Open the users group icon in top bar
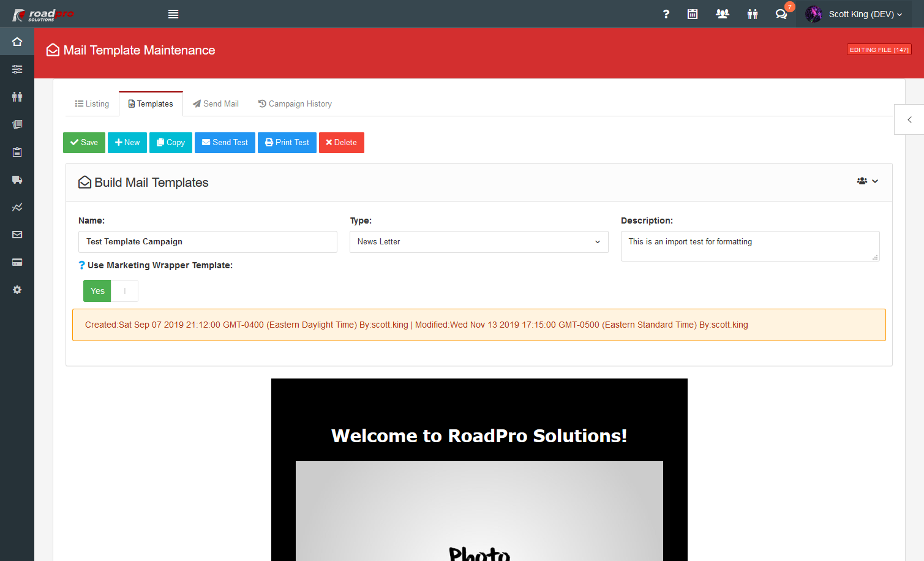924x561 pixels. tap(723, 14)
